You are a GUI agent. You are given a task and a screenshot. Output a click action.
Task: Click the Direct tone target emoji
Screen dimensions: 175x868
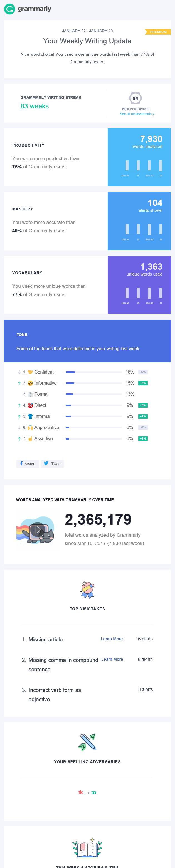point(30,405)
